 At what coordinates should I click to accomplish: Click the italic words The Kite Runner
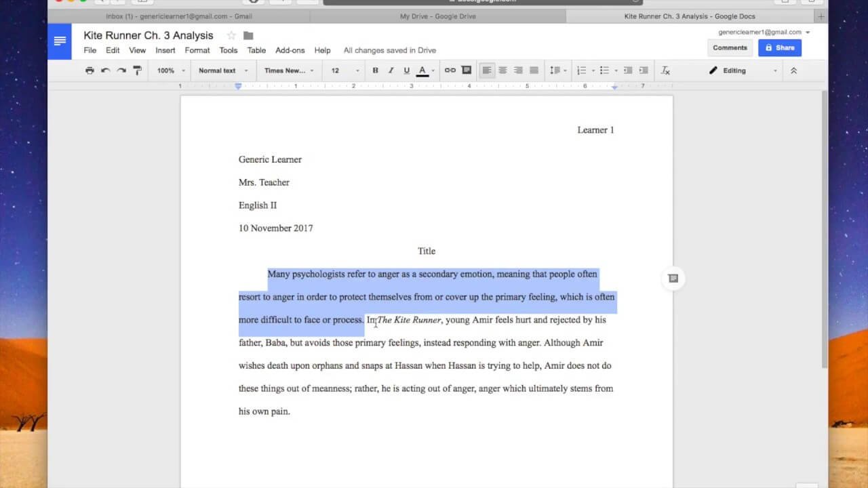tap(409, 320)
